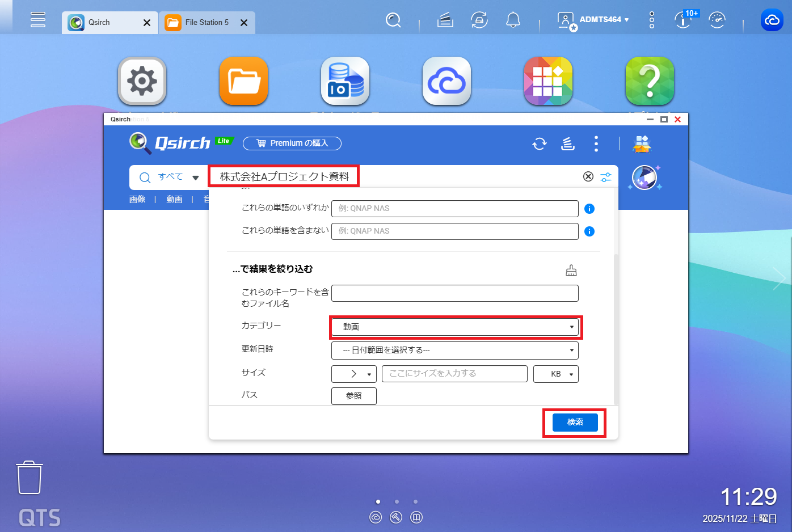Open the QTS top-bar search magnifier

click(393, 20)
